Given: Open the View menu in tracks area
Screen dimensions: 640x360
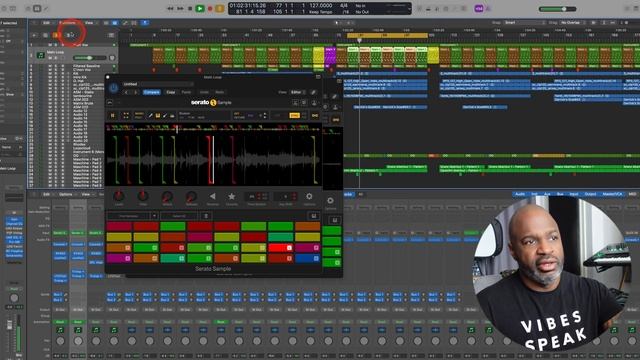Looking at the screenshot, I should 89,23.
